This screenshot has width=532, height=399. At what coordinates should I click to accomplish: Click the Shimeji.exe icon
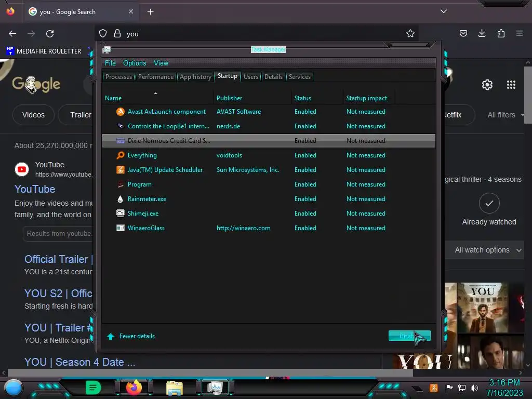[x=120, y=213]
